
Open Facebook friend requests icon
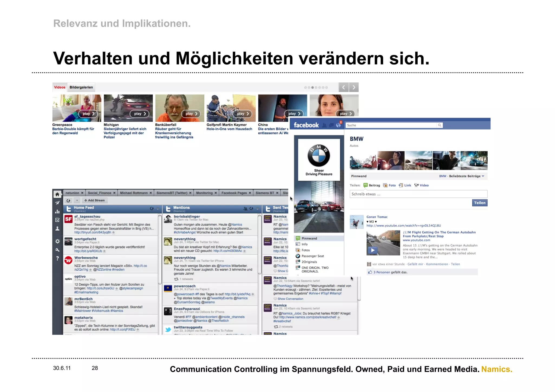(324, 125)
